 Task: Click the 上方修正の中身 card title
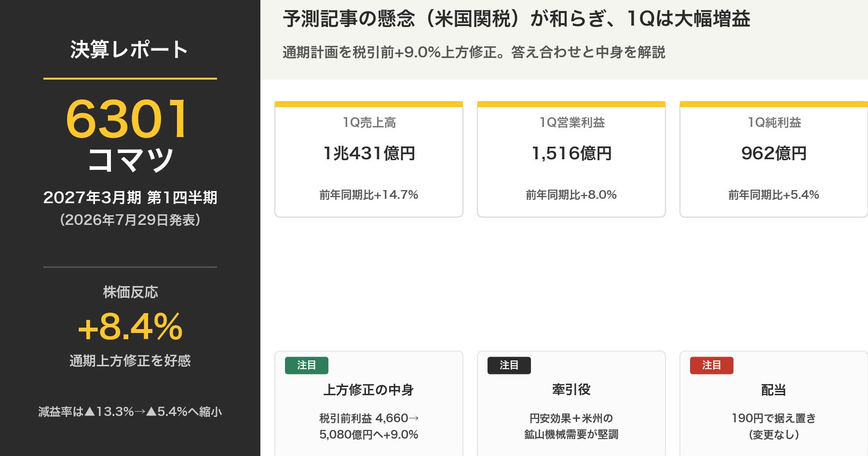coord(369,390)
